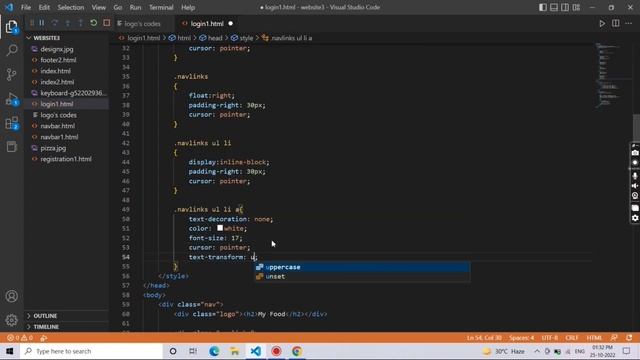Open designx.jpg in the explorer
Viewport: 640px width, 360px height.
coord(57,49)
